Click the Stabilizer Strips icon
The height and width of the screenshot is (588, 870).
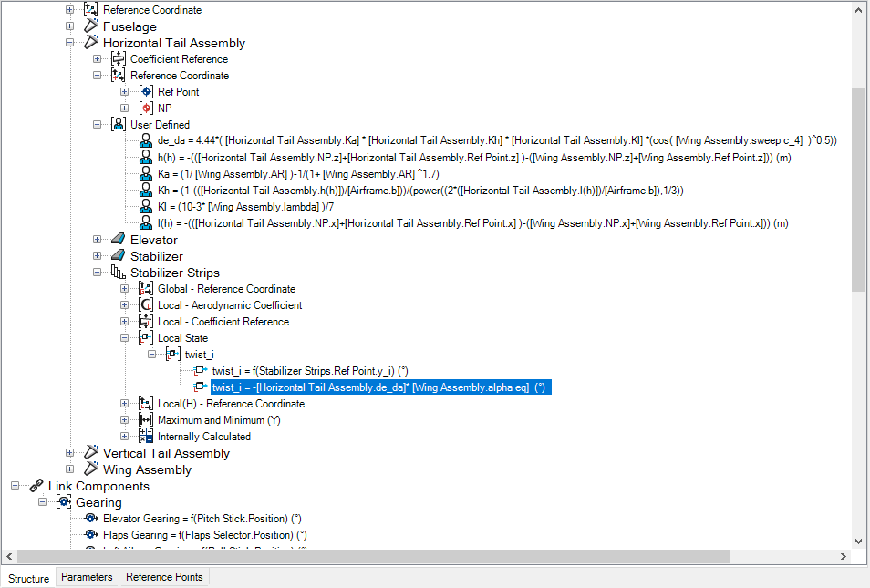click(119, 273)
